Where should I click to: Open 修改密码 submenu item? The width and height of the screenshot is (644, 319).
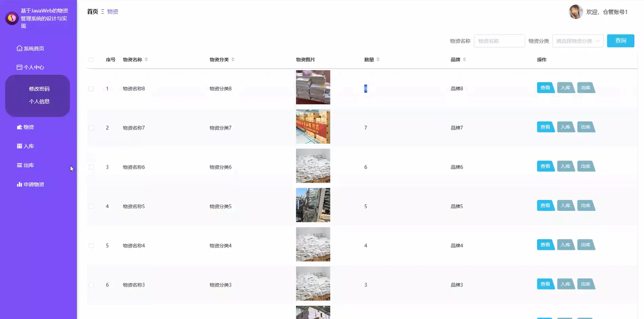coord(39,89)
